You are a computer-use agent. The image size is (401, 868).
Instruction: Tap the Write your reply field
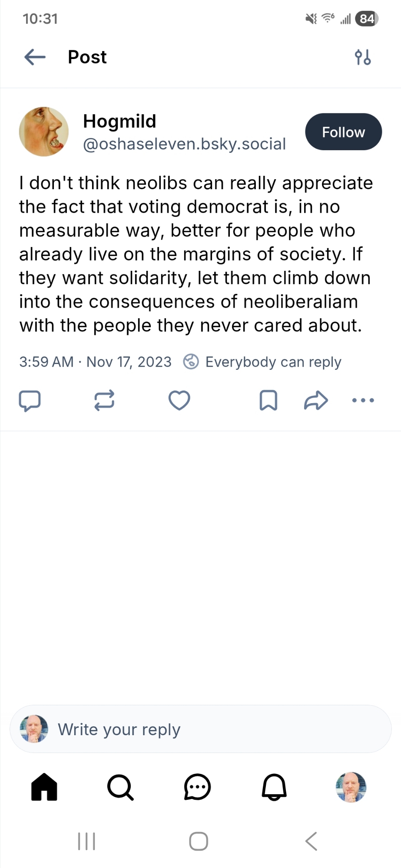(200, 729)
